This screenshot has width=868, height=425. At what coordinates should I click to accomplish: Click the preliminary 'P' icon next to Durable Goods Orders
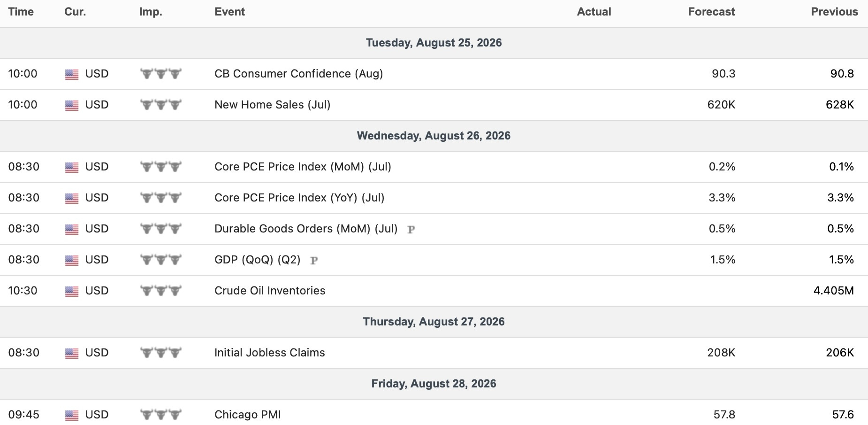coord(411,230)
